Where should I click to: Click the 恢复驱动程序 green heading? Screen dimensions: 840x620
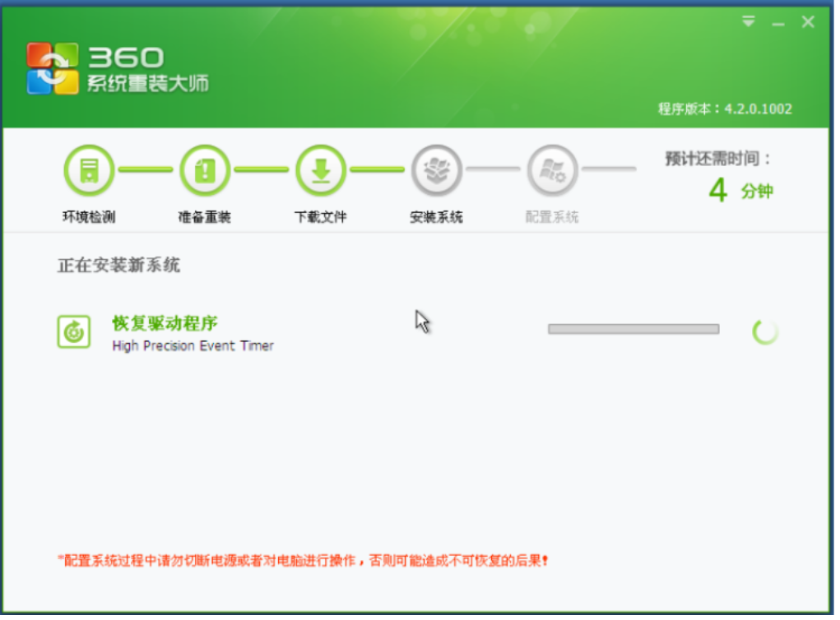click(165, 322)
